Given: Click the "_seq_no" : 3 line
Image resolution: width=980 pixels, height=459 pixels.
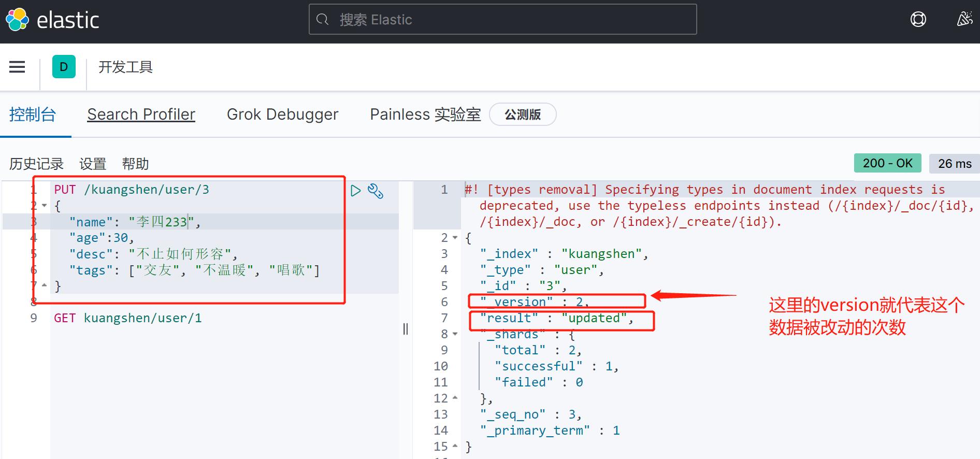Looking at the screenshot, I should [531, 414].
